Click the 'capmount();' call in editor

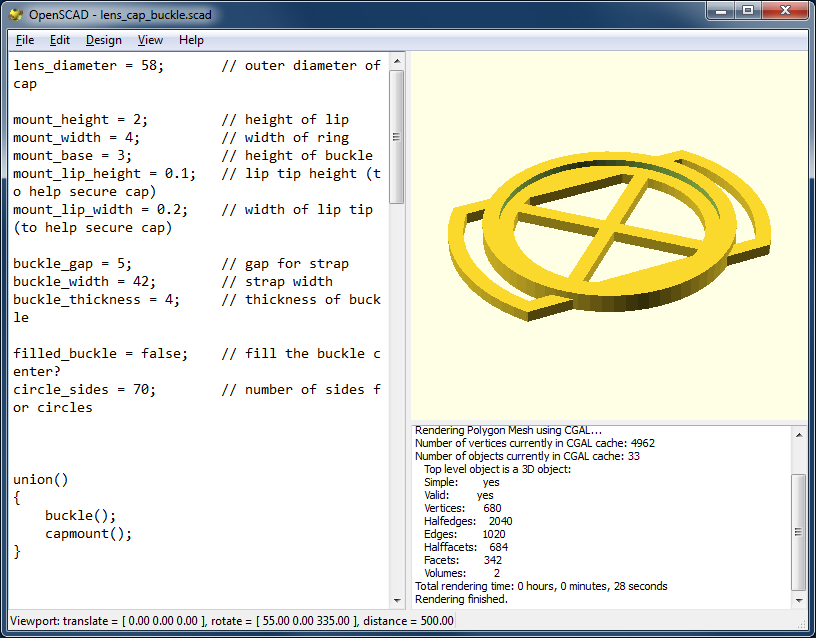(x=88, y=534)
